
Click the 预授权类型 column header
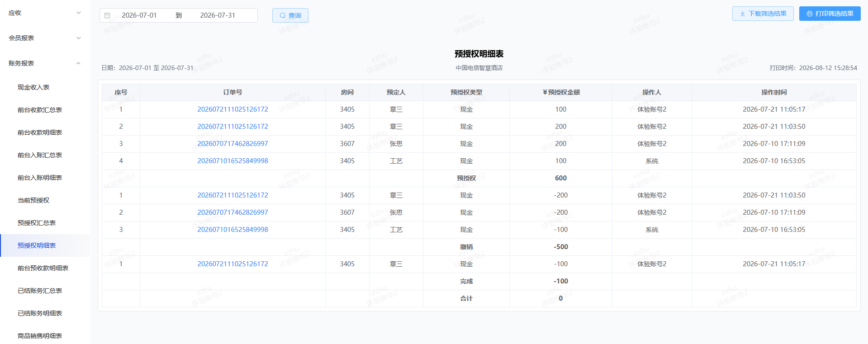point(466,92)
